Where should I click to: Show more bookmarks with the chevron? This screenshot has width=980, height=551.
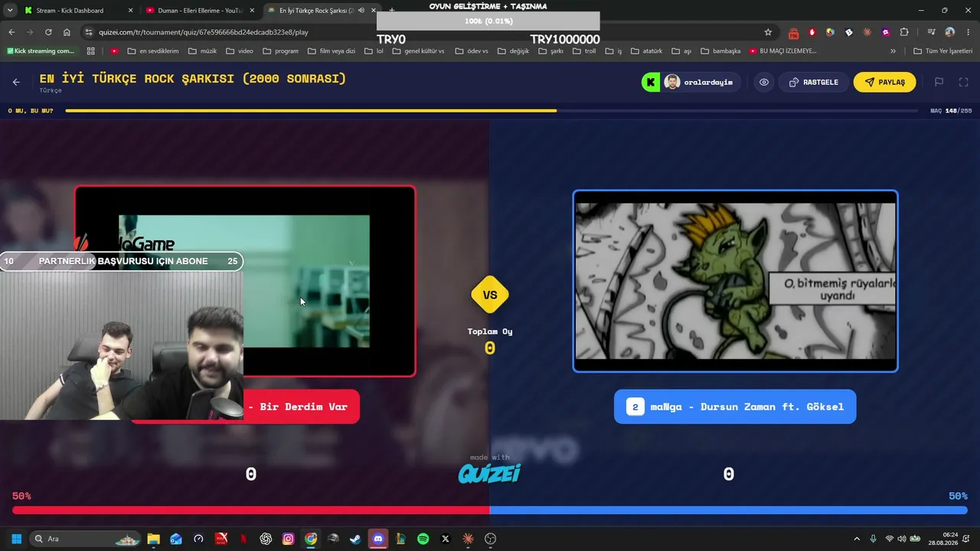893,51
